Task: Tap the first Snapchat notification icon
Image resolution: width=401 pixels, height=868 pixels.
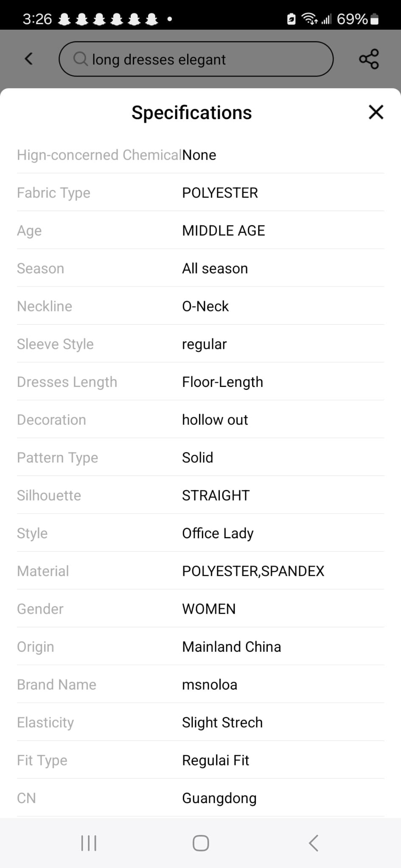Action: 64,19
